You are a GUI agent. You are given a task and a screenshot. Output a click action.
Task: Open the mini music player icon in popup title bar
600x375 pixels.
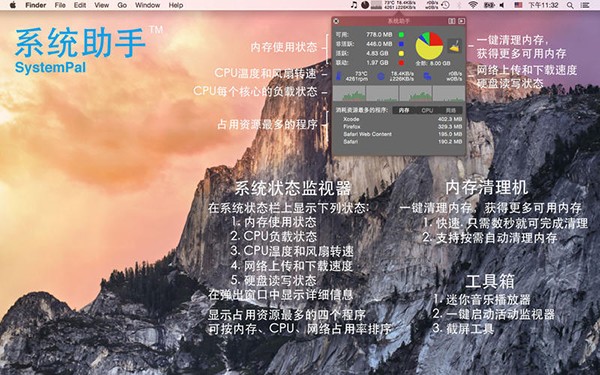pyautogui.click(x=452, y=21)
